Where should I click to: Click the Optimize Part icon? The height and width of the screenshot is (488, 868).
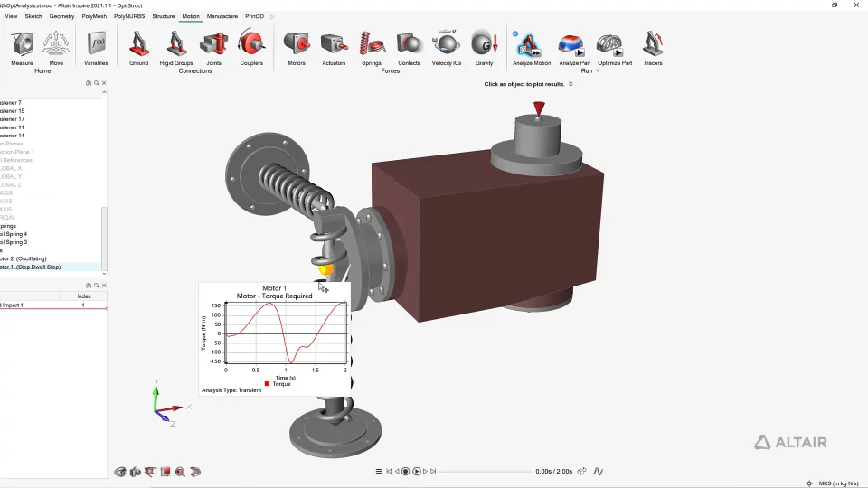coord(610,45)
